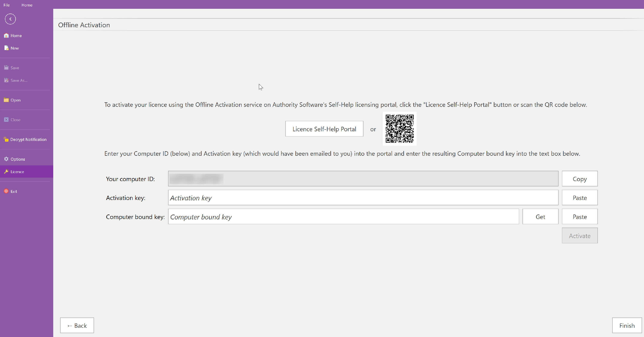644x337 pixels.
Task: Open the Licence Self-Help Portal
Action: pyautogui.click(x=324, y=129)
